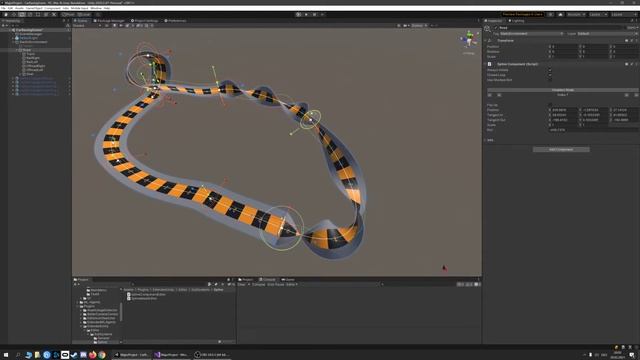The width and height of the screenshot is (640, 360).
Task: Open the GameObject menu
Action: [34, 8]
